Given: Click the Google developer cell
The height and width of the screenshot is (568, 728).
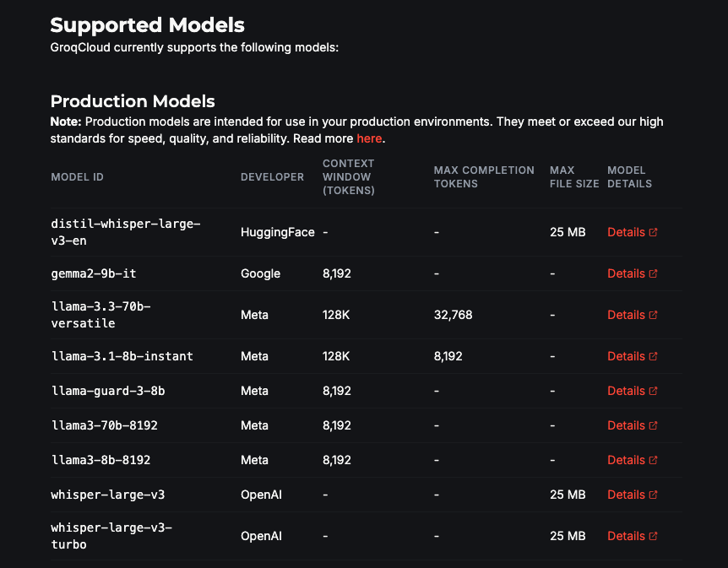Looking at the screenshot, I should tap(260, 273).
